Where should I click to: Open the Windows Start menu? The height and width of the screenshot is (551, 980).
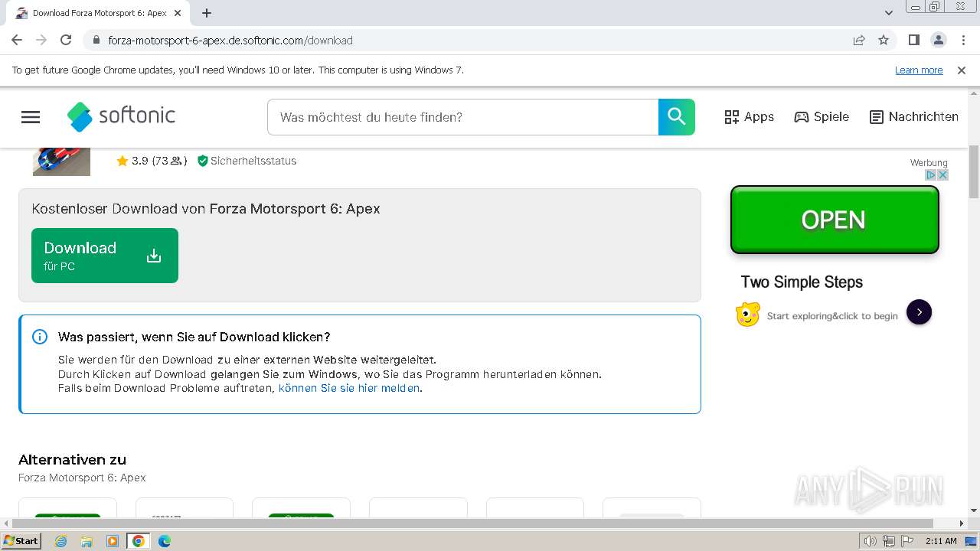pos(21,540)
